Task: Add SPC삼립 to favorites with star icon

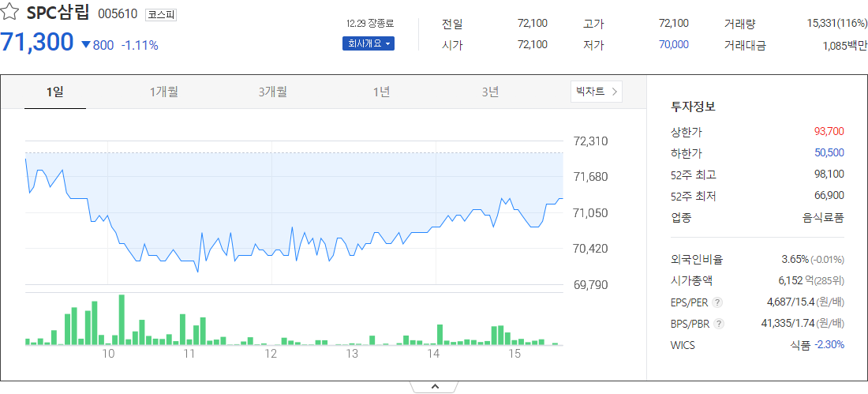Action: [10, 12]
